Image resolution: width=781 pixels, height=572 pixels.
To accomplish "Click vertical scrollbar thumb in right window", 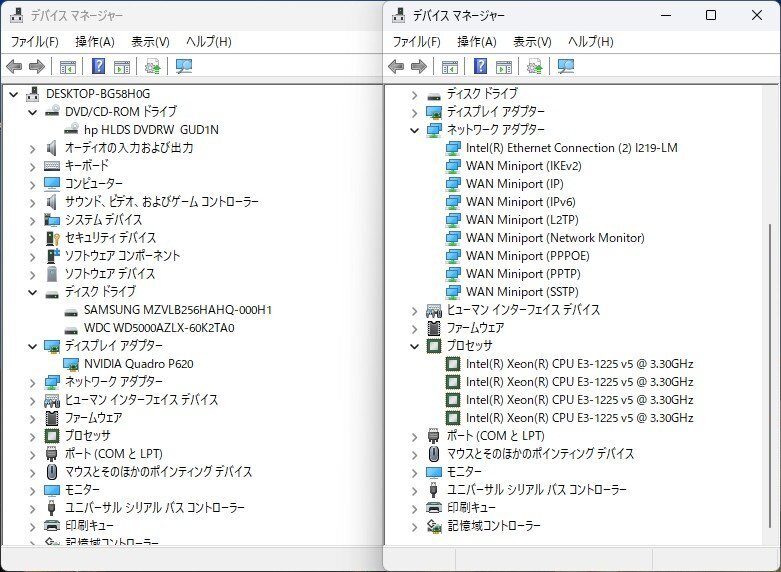I will (x=771, y=376).
